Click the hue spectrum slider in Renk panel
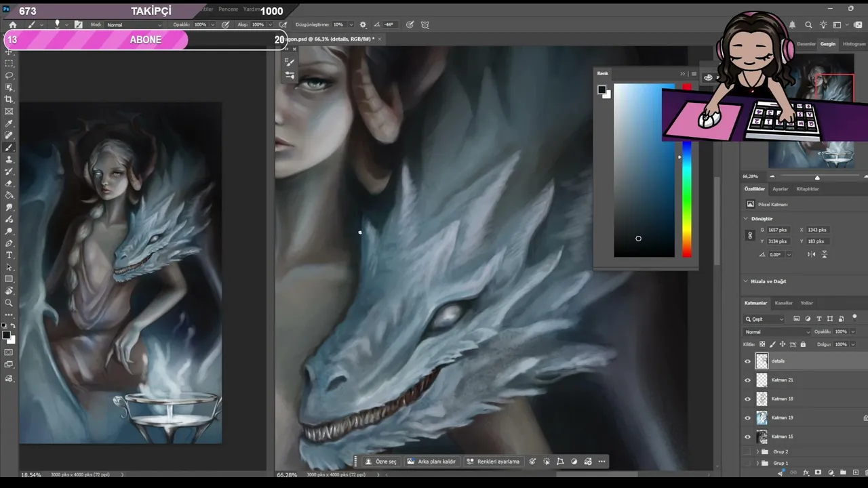This screenshot has height=488, width=868. 687,170
